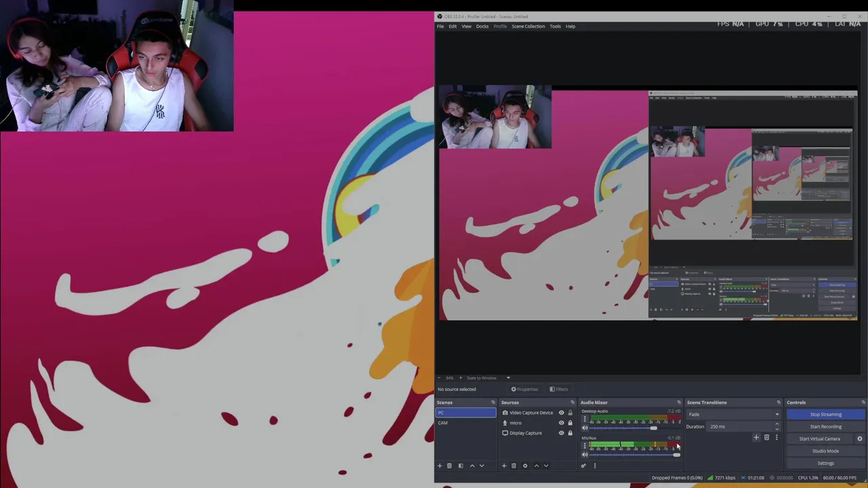
Task: Open Virtual Camera settings gear
Action: coord(860,439)
